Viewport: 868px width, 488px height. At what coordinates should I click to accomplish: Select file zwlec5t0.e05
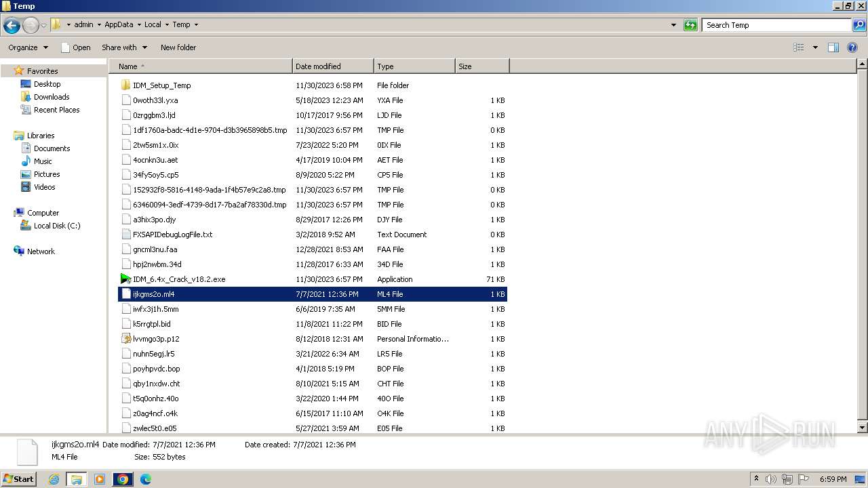[x=313, y=428]
